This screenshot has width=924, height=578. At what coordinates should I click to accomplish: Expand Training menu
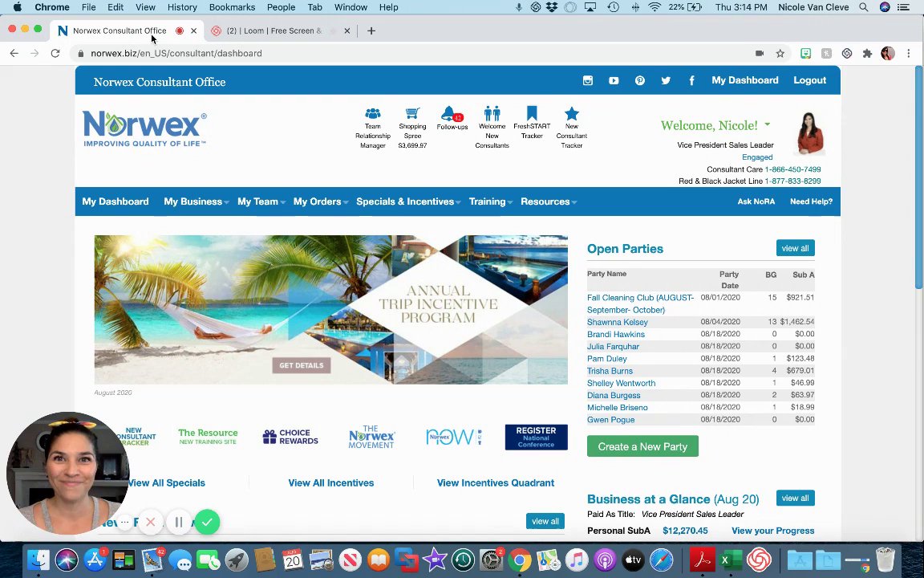pyautogui.click(x=490, y=201)
